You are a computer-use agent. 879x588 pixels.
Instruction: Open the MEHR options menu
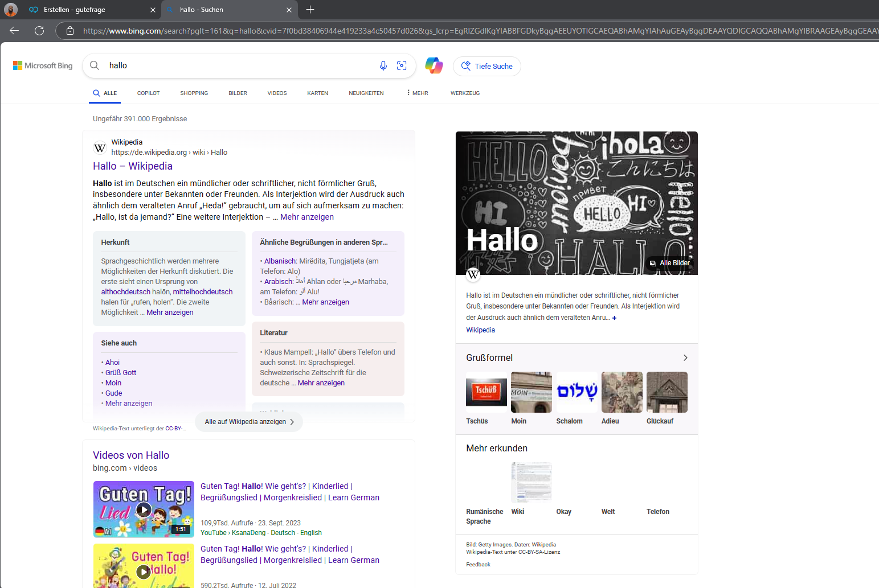click(416, 93)
